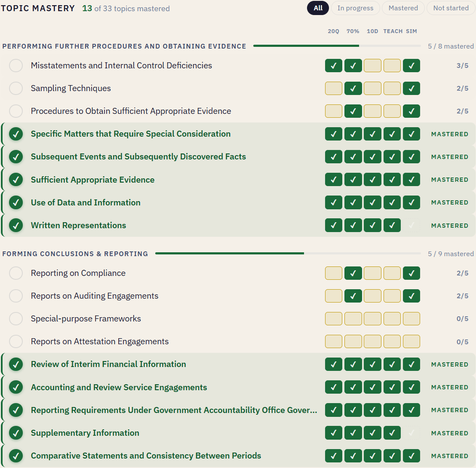
Task: Toggle circle for Procedures to Obtain Sufficient Appropriate Evidence
Action: (x=16, y=111)
